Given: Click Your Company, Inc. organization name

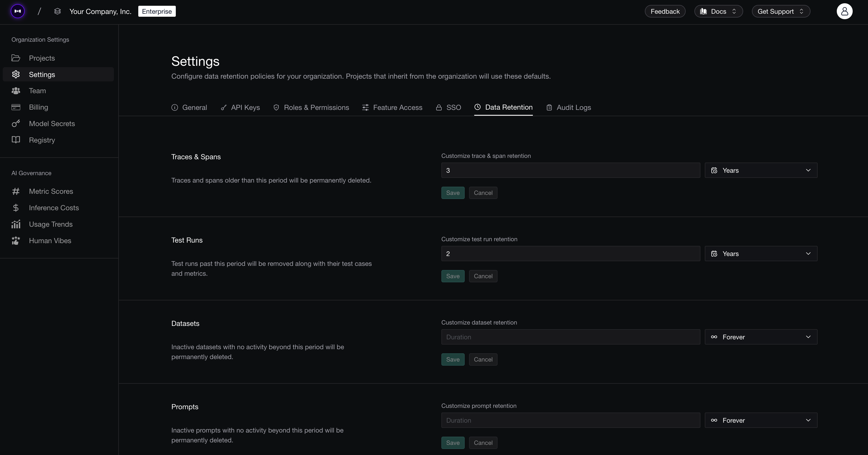Looking at the screenshot, I should click(x=100, y=11).
